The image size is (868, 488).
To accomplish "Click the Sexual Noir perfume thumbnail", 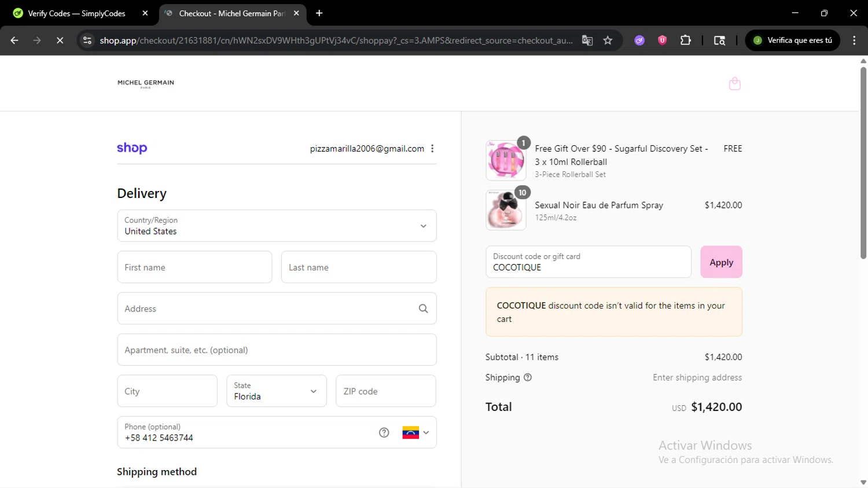I will (x=506, y=210).
